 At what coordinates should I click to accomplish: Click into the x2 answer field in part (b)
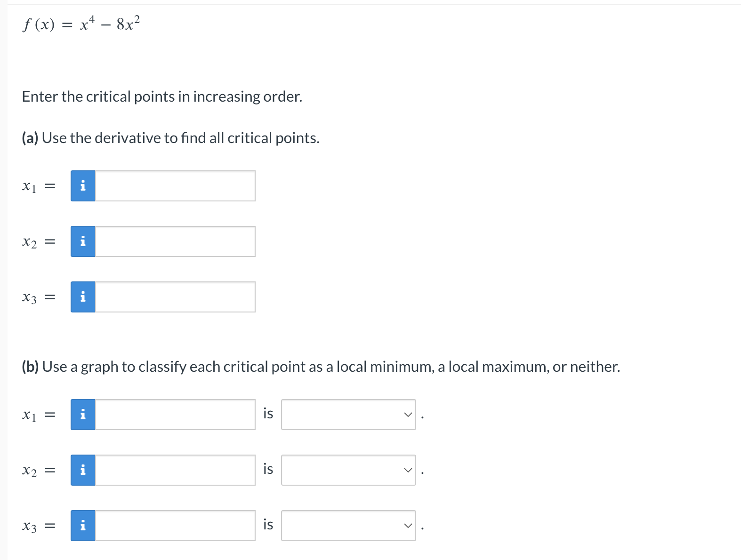pos(174,470)
